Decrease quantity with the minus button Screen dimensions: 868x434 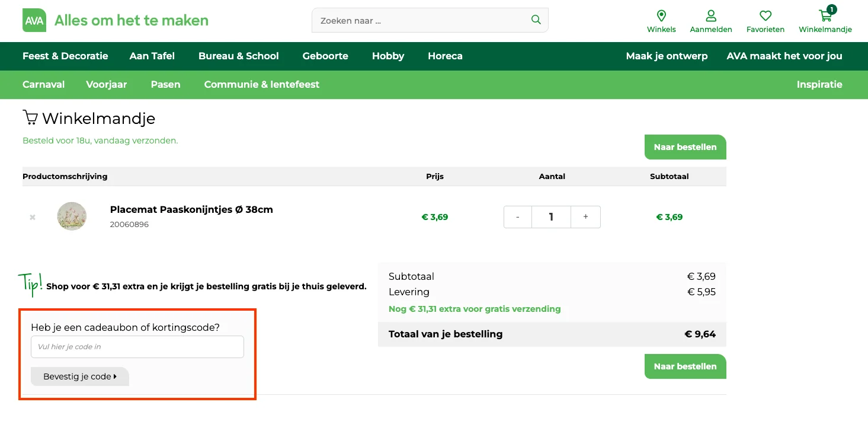tap(518, 217)
